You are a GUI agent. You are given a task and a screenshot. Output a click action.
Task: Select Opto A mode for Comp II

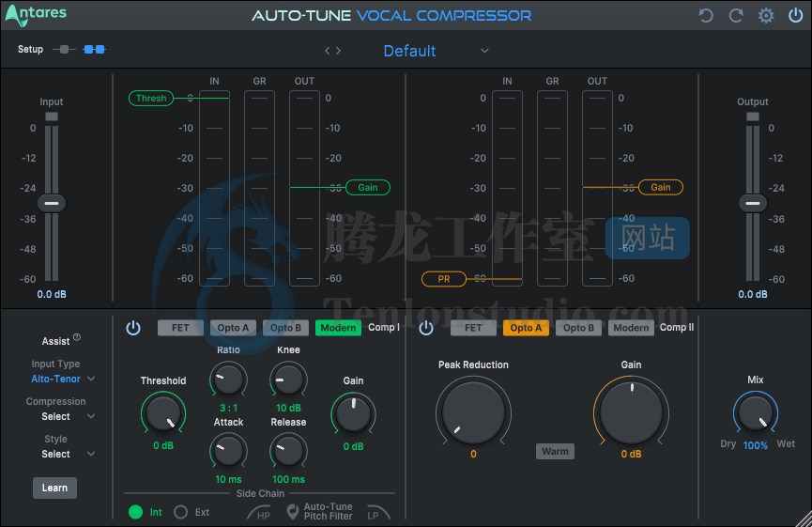click(526, 328)
